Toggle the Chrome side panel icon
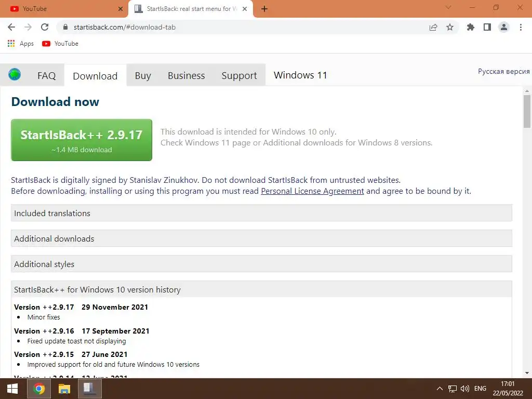Image resolution: width=532 pixels, height=399 pixels. coord(487,27)
